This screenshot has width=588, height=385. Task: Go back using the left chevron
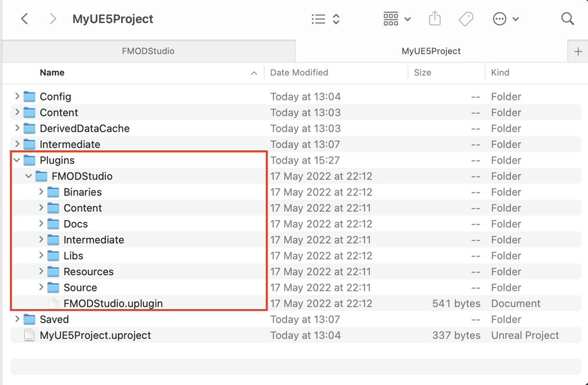coord(25,19)
